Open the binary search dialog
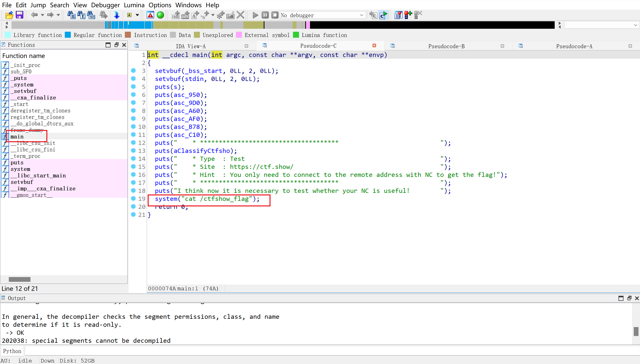Screen dimensions: 640x364 (x=71, y=15)
